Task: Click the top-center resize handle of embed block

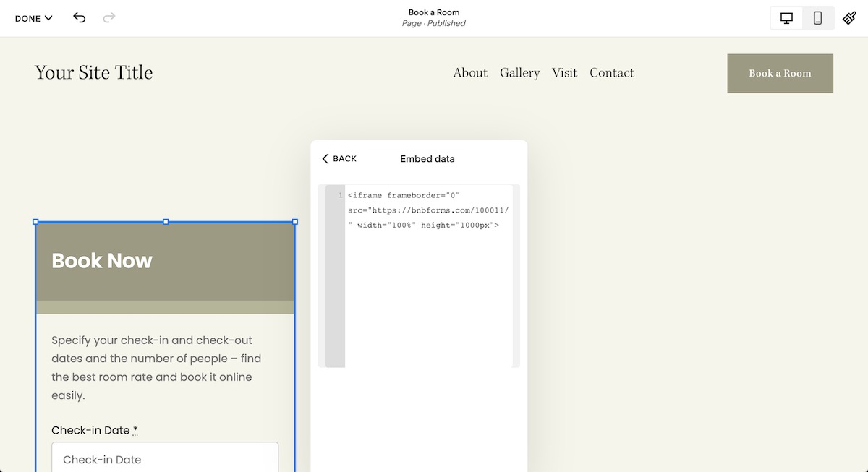Action: (166, 222)
